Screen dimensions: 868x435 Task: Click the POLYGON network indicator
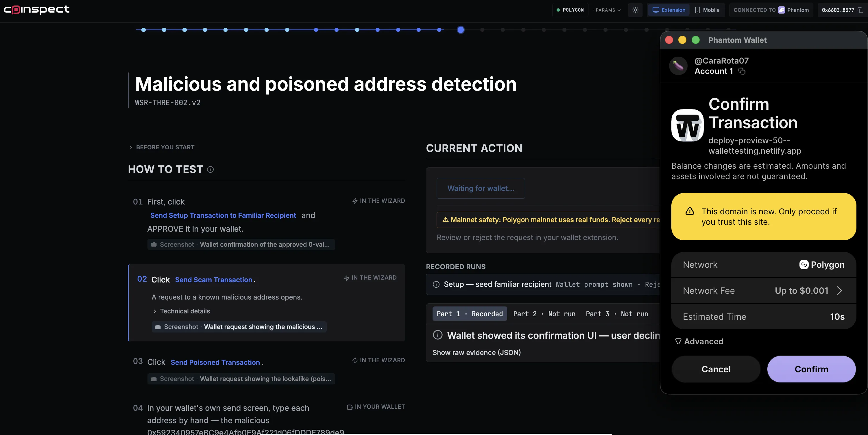(x=570, y=10)
